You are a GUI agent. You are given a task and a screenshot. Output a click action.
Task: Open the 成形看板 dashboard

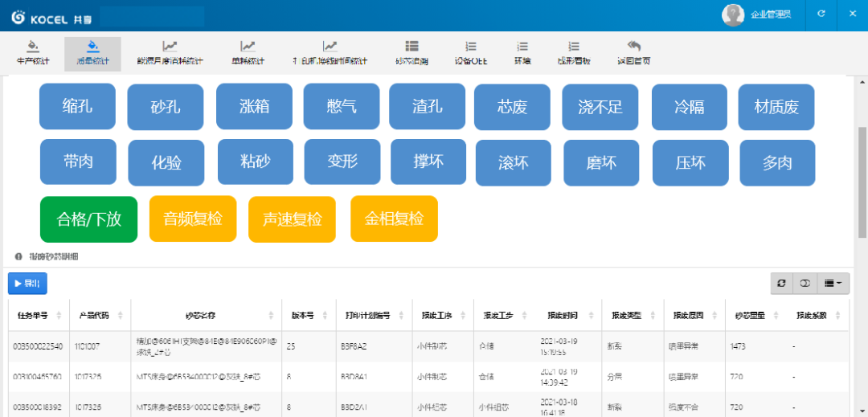point(574,54)
